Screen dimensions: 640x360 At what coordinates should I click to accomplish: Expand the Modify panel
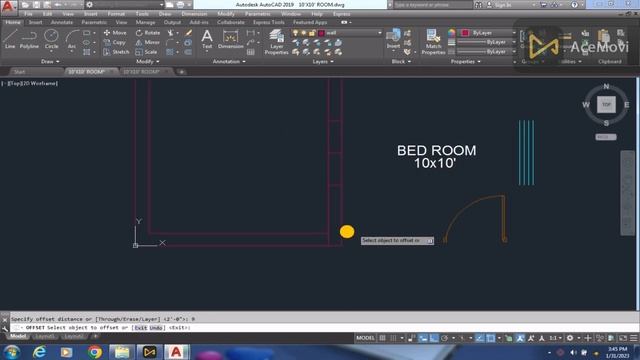click(x=148, y=62)
